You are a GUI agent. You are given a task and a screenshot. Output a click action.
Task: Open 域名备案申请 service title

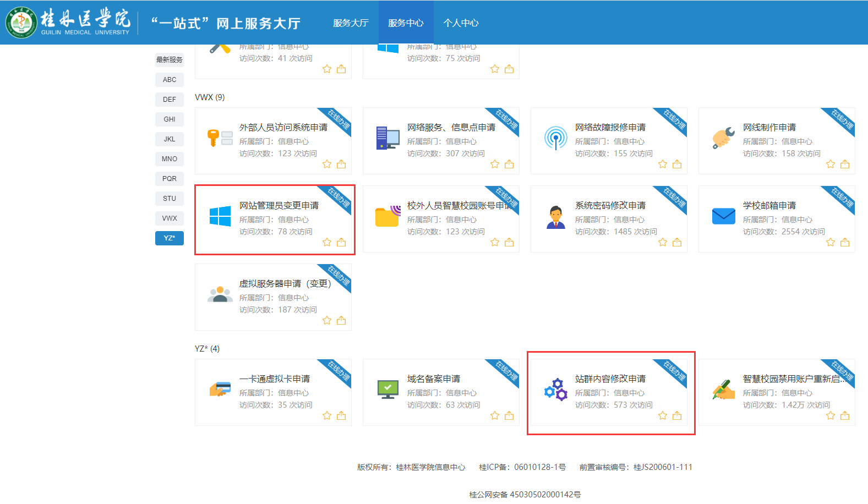click(434, 379)
